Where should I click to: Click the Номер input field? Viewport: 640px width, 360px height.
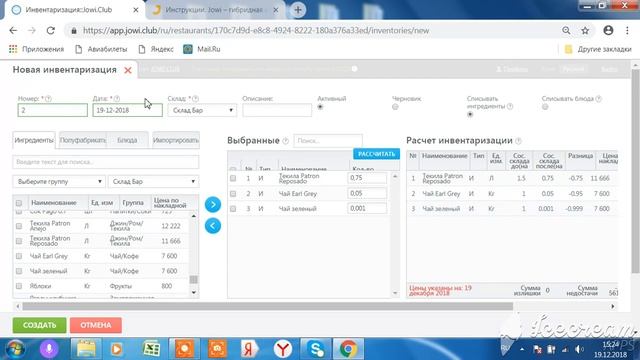(x=53, y=110)
